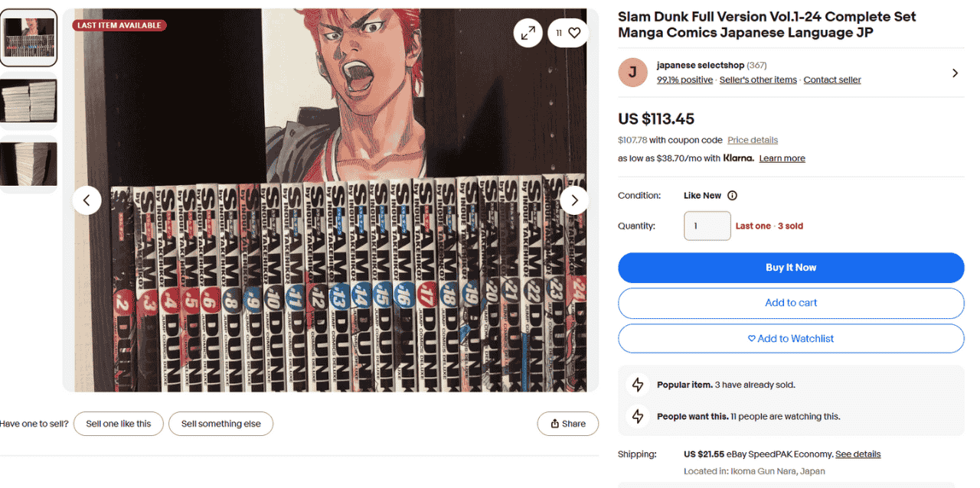Click Sell one like this
Viewport: 980px width, 488px height.
119,424
